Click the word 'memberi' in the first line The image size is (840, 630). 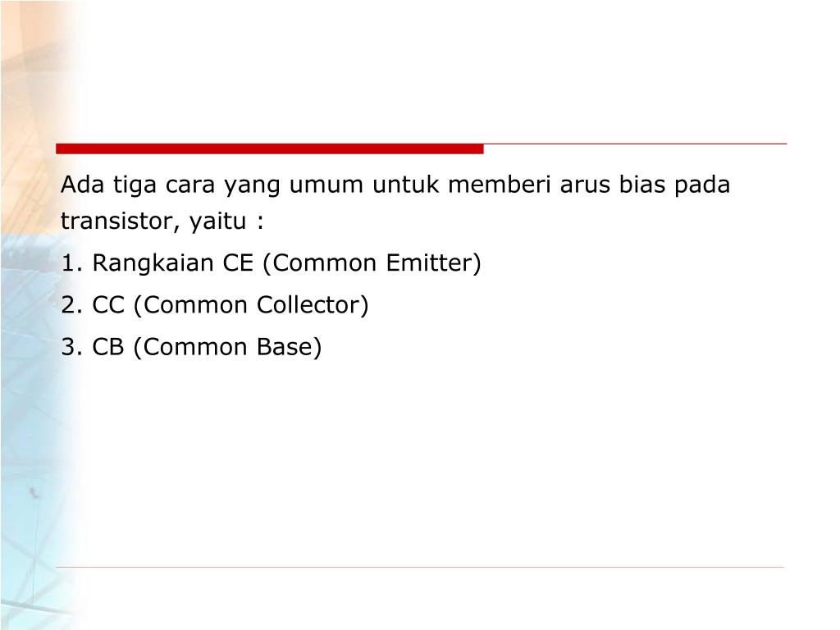click(x=500, y=185)
